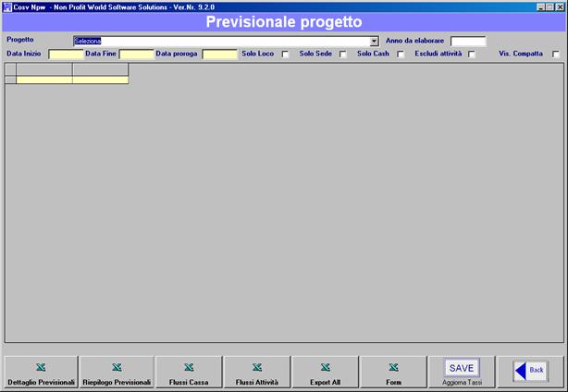The image size is (568, 392).
Task: Click the Flussi Cassa label
Action: point(189,382)
